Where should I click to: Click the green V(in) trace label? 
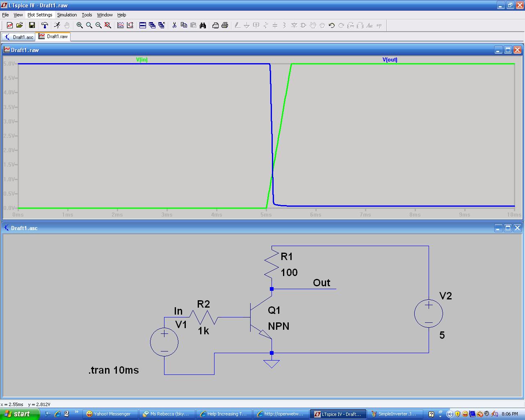(142, 59)
